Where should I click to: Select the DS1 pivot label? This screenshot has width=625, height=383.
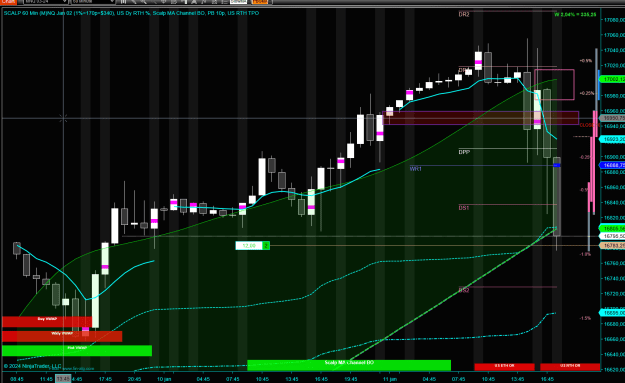pos(464,208)
